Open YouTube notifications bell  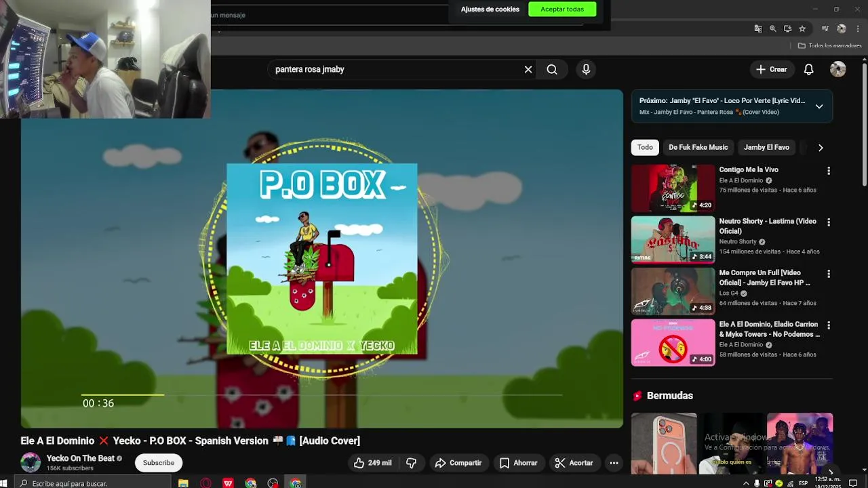pos(808,69)
